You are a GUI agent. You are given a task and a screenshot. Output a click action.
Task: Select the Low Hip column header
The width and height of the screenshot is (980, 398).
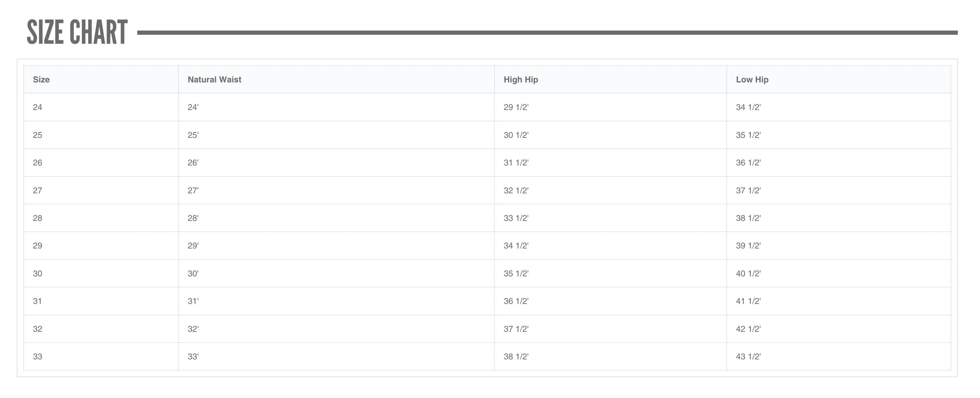[x=752, y=80]
